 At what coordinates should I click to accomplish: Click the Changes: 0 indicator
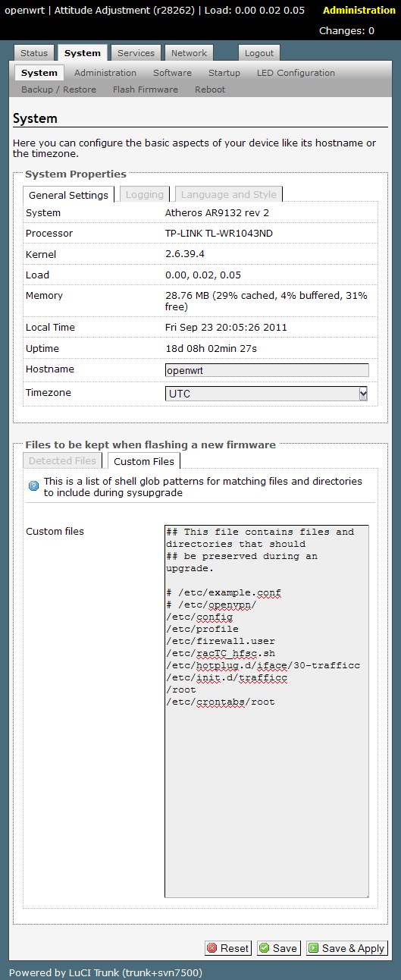346,31
